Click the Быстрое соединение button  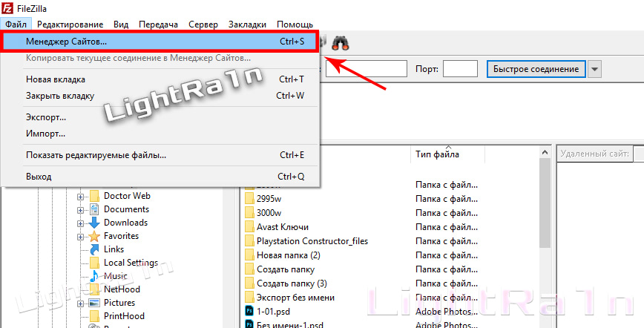point(536,69)
